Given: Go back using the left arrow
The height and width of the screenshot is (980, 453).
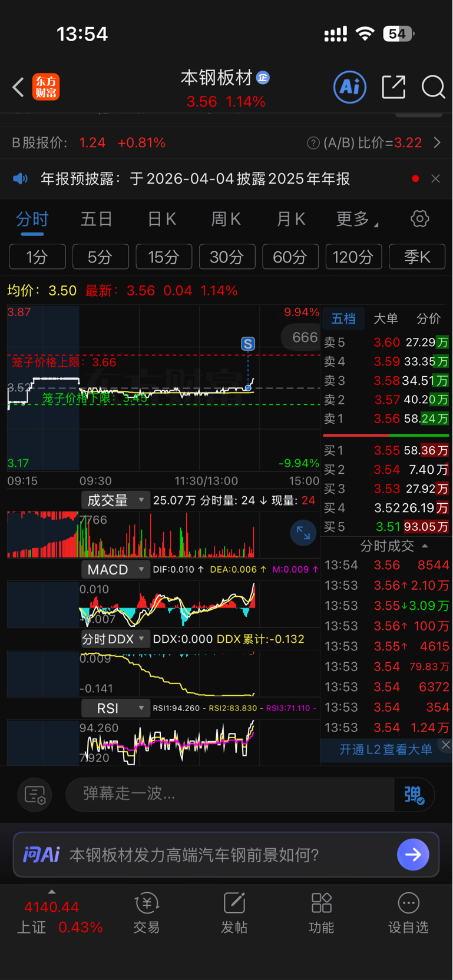Looking at the screenshot, I should [x=18, y=87].
